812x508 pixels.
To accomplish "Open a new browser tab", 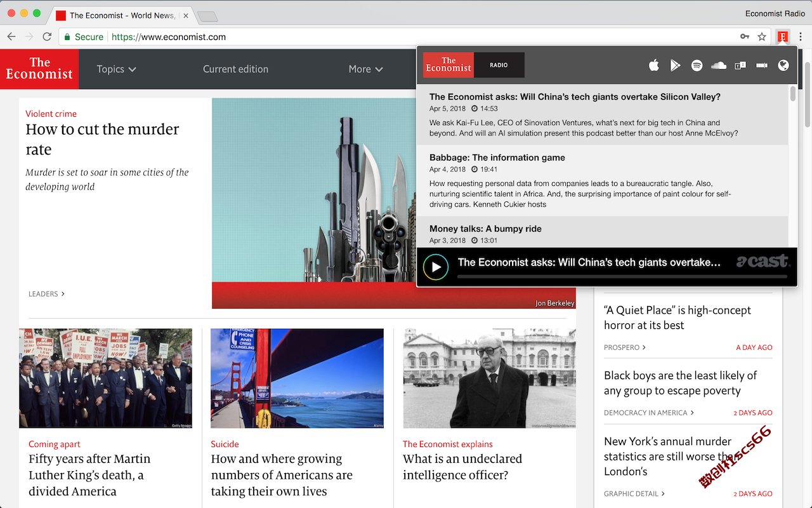I will 207,16.
